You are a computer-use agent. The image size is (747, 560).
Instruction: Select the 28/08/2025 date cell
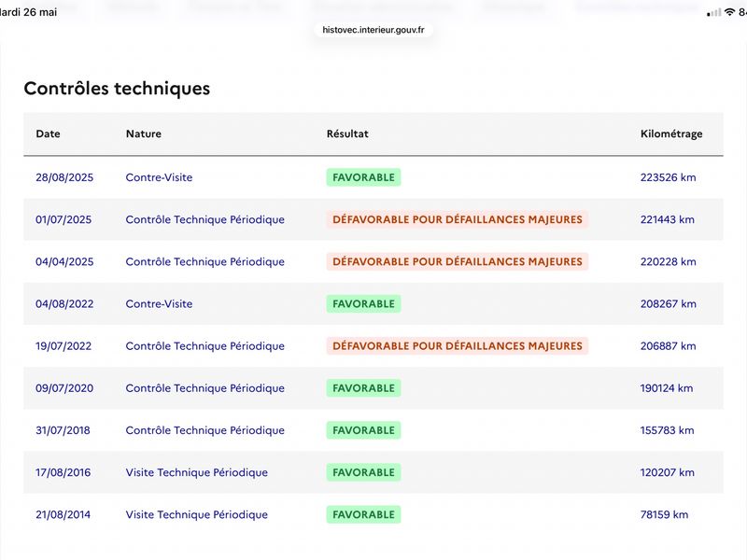point(64,177)
